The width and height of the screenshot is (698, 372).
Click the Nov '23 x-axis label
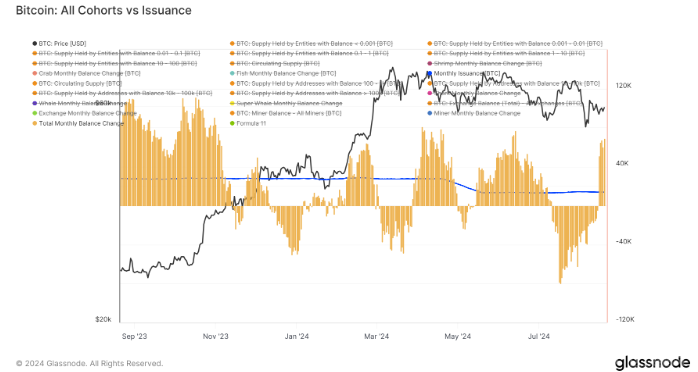pyautogui.click(x=215, y=336)
